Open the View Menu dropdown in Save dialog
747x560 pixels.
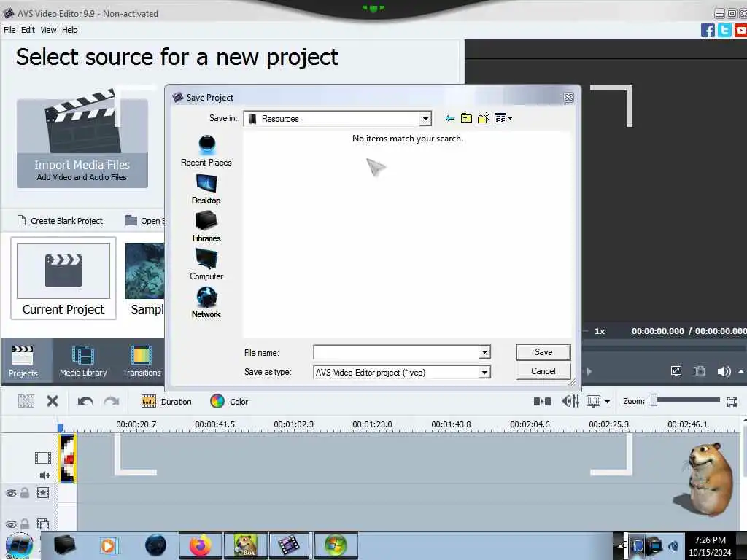[503, 118]
